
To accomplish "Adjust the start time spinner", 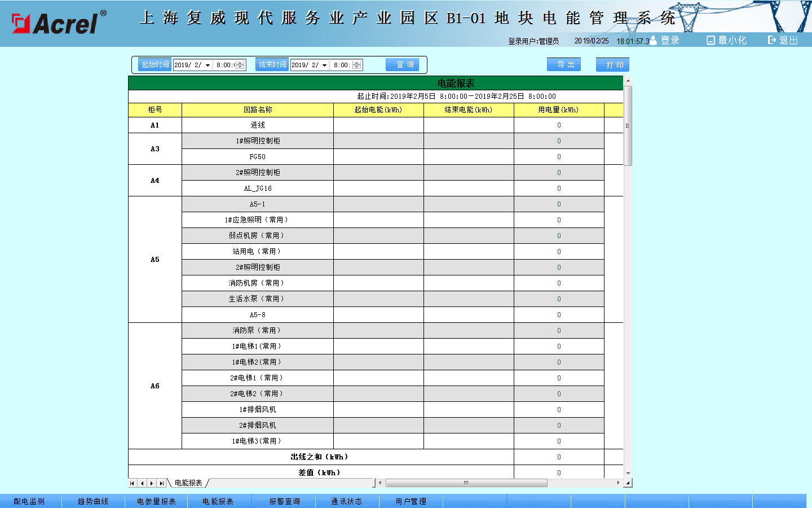I will pyautogui.click(x=240, y=65).
